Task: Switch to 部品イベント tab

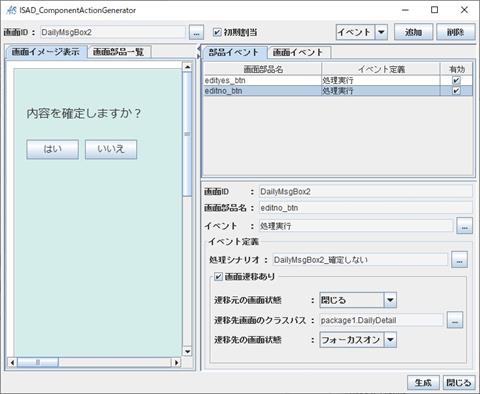Action: click(234, 52)
